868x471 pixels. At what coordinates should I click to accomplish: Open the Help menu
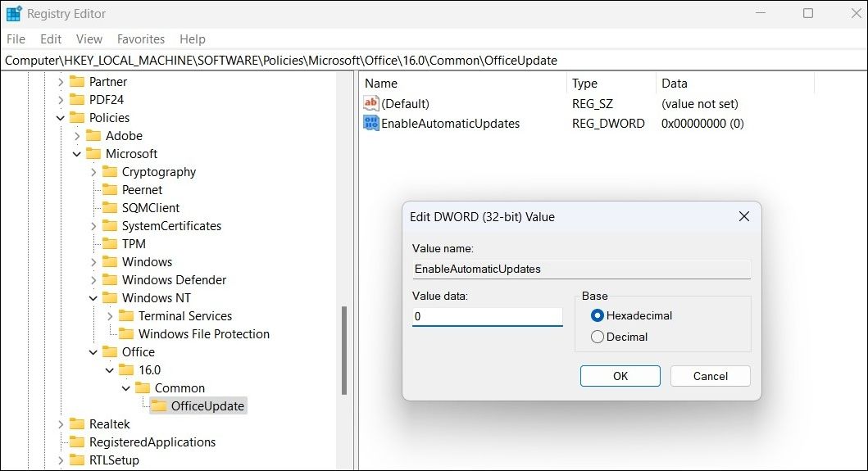[192, 39]
